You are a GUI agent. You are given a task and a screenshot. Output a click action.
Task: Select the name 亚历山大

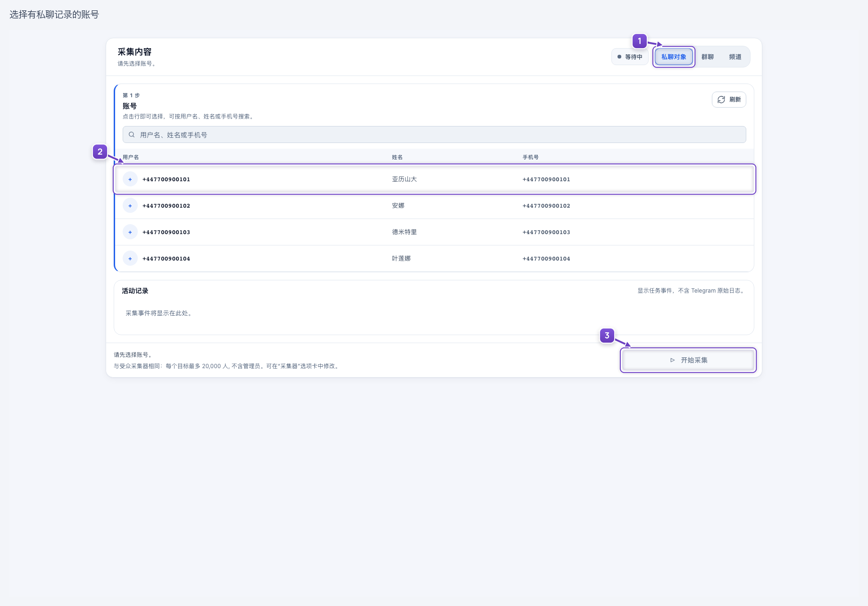(404, 179)
